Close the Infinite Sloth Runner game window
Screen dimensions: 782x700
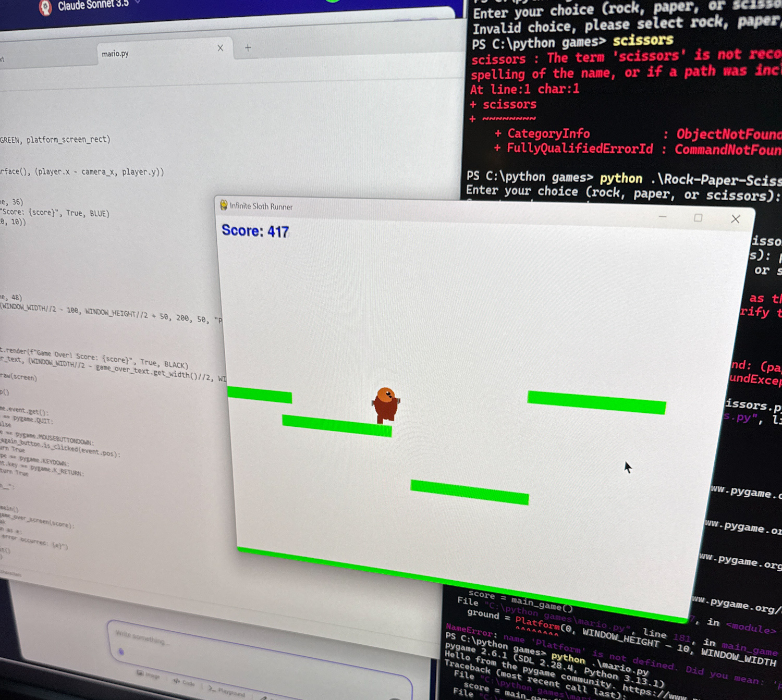pyautogui.click(x=736, y=219)
